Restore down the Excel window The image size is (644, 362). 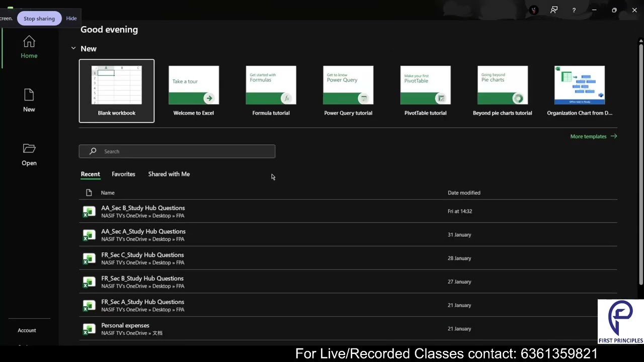(x=614, y=10)
